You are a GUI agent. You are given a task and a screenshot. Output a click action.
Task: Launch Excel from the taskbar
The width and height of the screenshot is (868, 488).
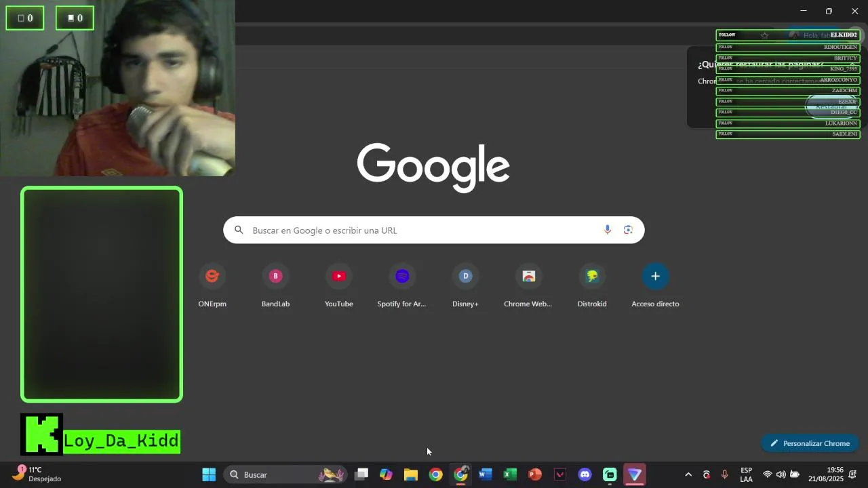point(510,474)
